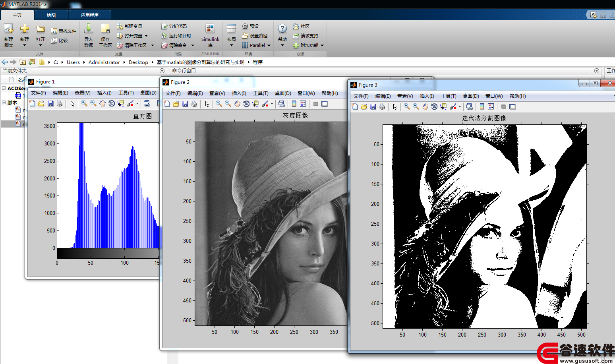This screenshot has width=615, height=364.
Task: Click Print icon in Figure 1 toolbar
Action: pos(60,103)
